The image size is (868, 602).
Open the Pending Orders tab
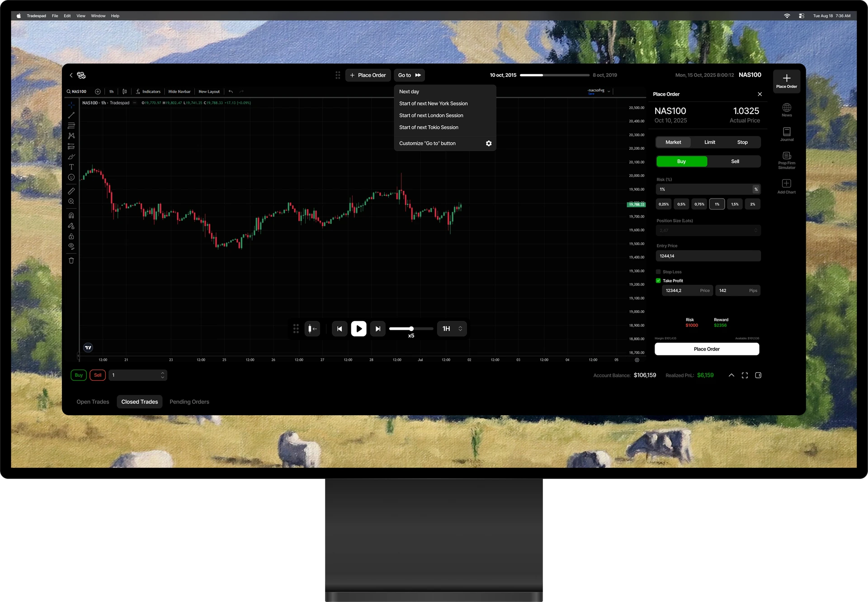click(189, 402)
